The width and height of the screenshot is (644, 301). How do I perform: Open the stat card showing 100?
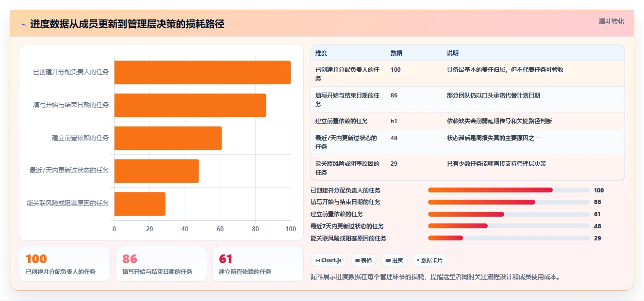[x=65, y=264]
